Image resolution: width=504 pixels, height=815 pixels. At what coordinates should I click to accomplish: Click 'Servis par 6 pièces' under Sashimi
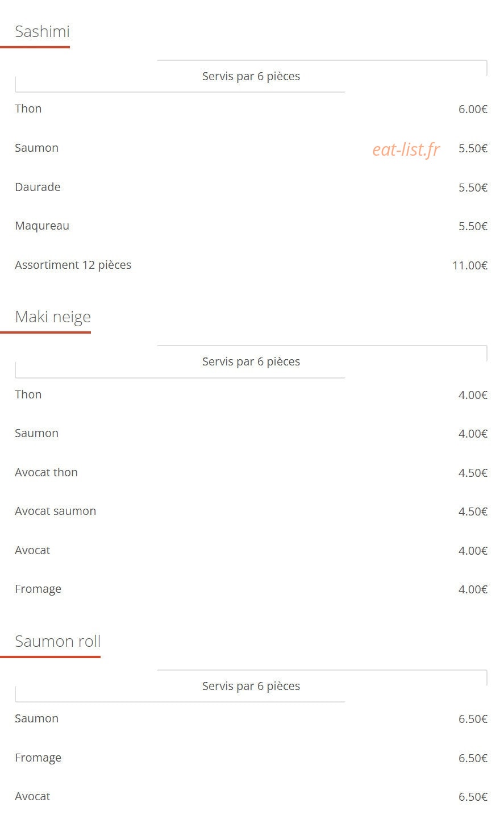(x=251, y=76)
